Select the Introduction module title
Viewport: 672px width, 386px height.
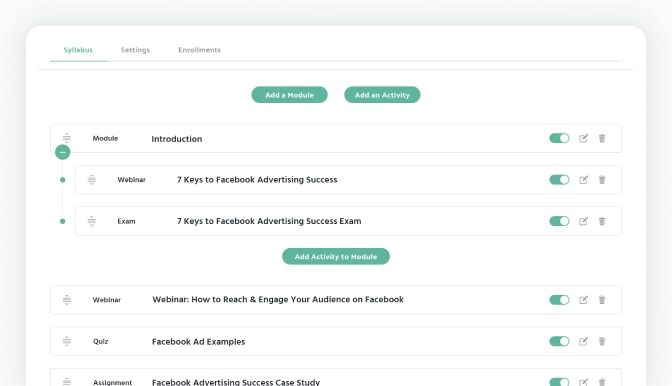tap(177, 139)
